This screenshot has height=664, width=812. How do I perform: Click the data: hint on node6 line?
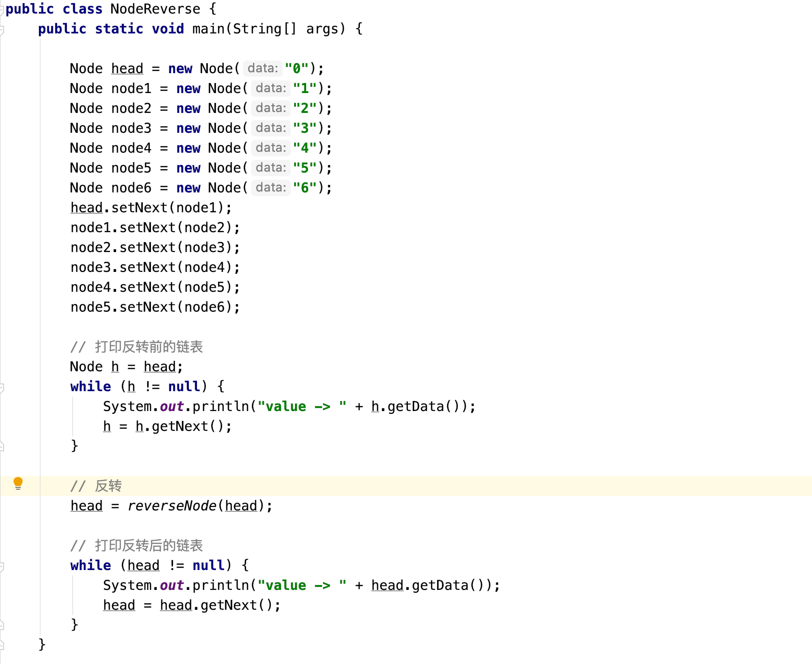(271, 188)
